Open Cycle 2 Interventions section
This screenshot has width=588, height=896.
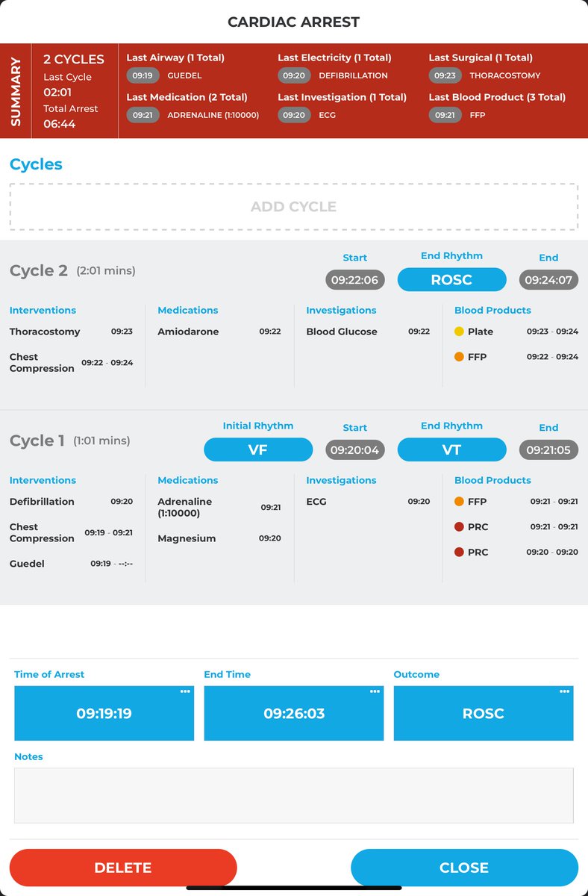coord(43,310)
